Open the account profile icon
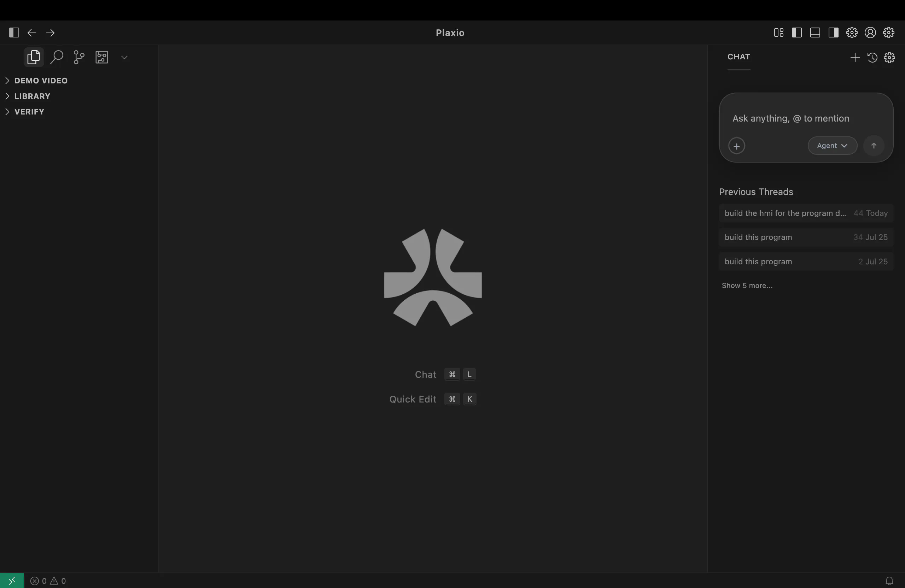905x588 pixels. [870, 33]
